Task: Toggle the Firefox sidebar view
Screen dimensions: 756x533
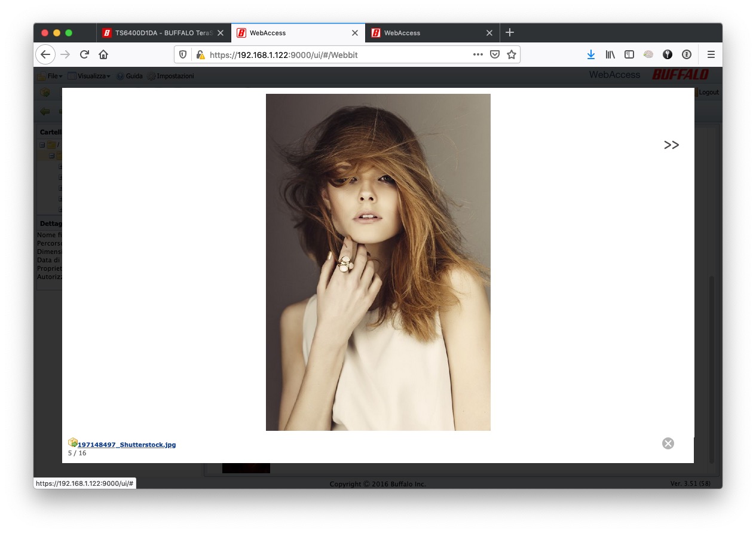Action: pyautogui.click(x=629, y=54)
